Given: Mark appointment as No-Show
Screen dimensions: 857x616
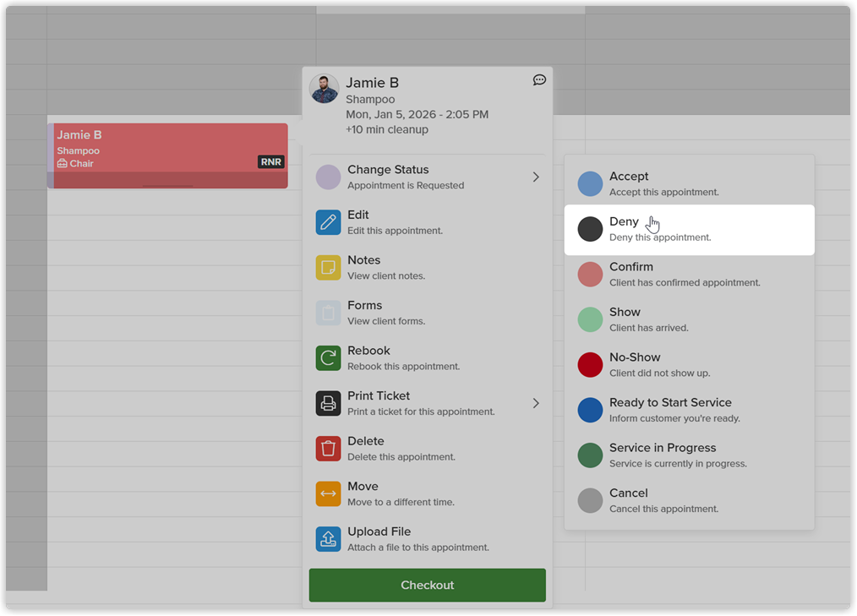Looking at the screenshot, I should click(x=689, y=365).
